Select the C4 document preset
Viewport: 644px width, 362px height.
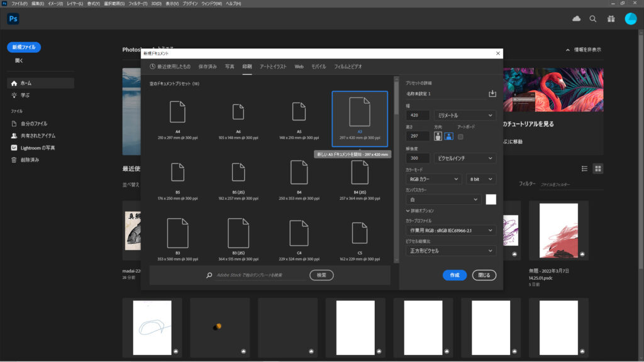(299, 239)
